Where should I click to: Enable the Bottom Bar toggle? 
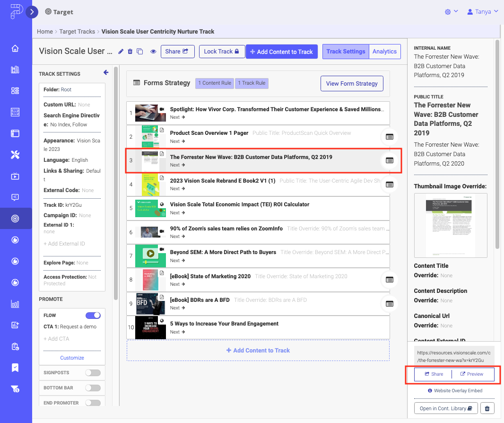93,388
